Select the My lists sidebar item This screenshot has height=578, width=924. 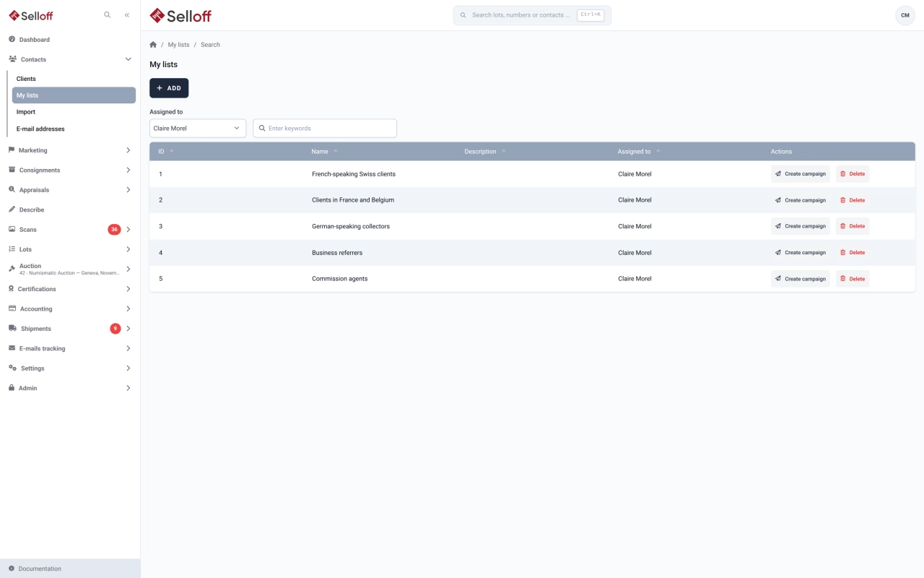74,95
